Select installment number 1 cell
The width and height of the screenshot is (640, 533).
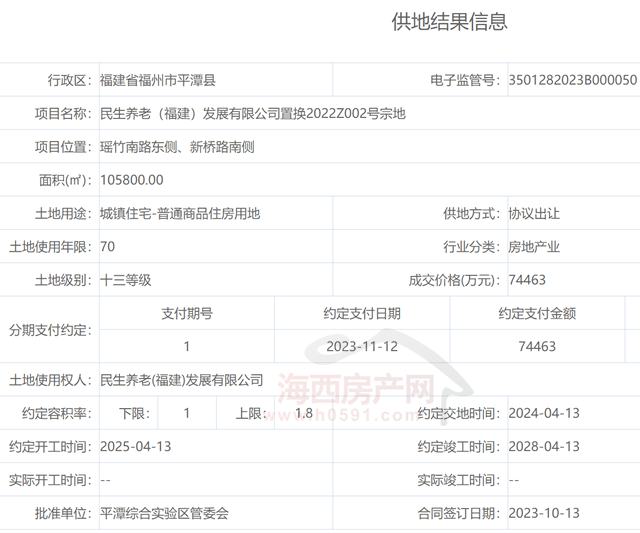coord(187,346)
